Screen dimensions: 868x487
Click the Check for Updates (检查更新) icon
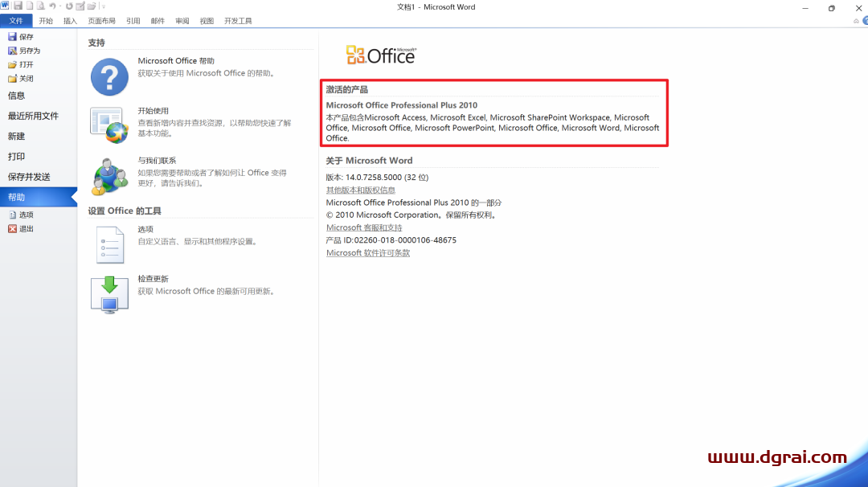click(x=109, y=294)
